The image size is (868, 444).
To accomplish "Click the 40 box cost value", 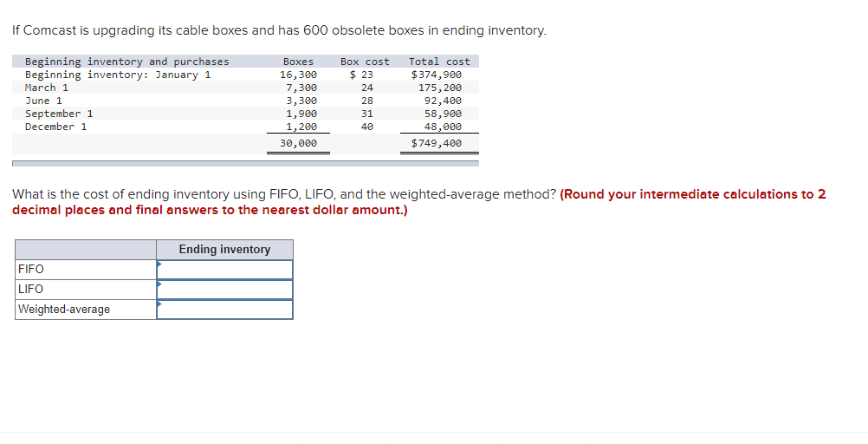I will coord(367,127).
